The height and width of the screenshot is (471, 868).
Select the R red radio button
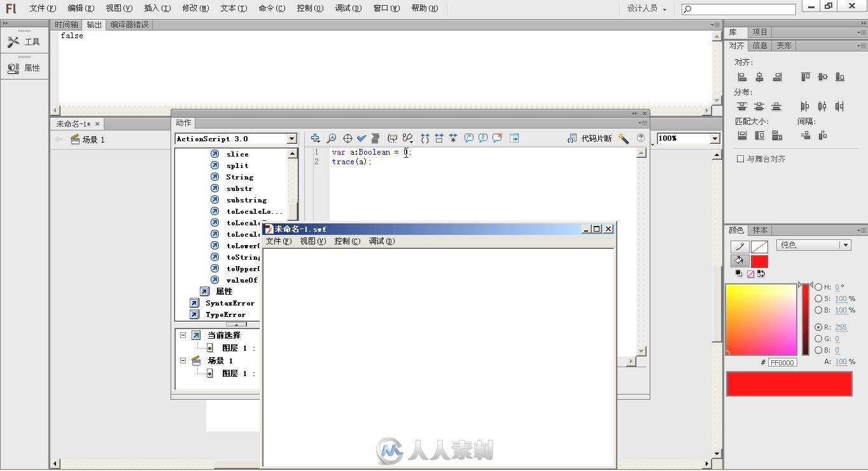818,327
